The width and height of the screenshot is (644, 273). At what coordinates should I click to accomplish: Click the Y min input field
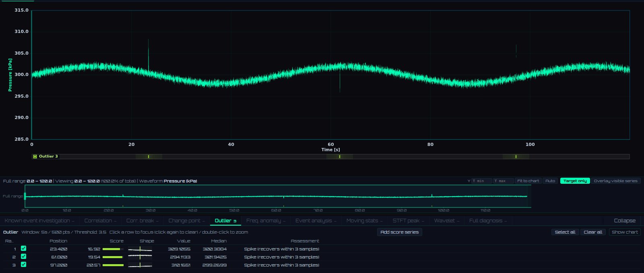482,181
